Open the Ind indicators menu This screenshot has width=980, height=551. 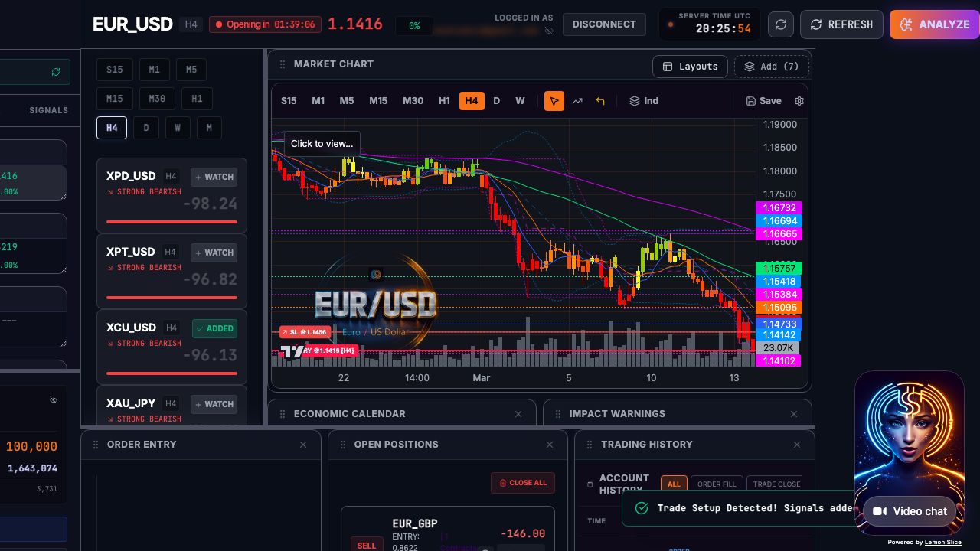click(644, 100)
